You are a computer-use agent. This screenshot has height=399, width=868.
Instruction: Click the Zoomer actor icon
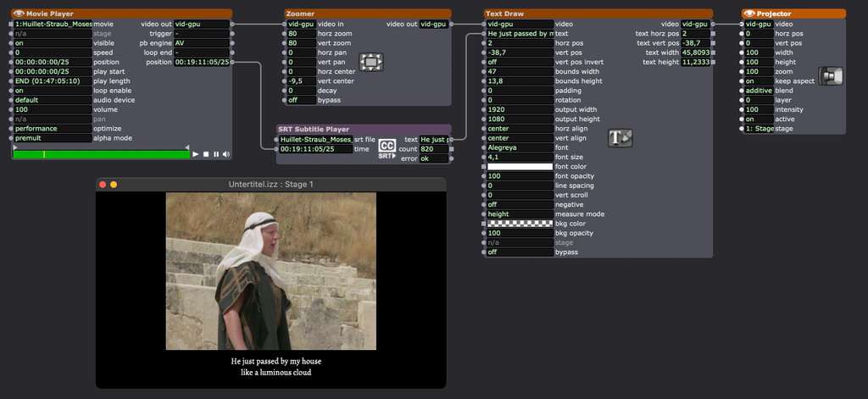(371, 62)
